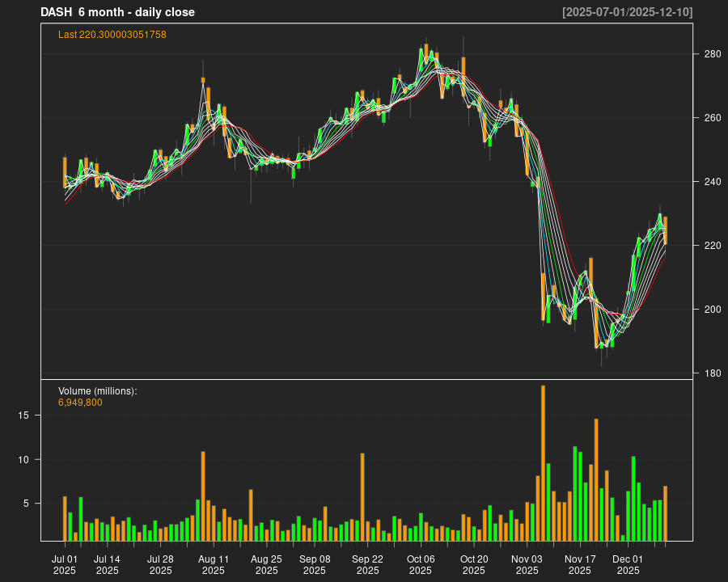The image size is (728, 582).
Task: Click the 200 price axis label
Action: tap(710, 310)
